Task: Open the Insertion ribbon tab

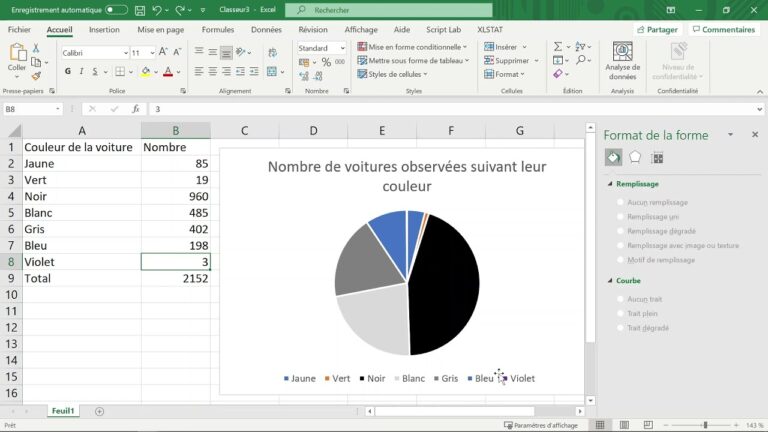Action: click(x=104, y=29)
